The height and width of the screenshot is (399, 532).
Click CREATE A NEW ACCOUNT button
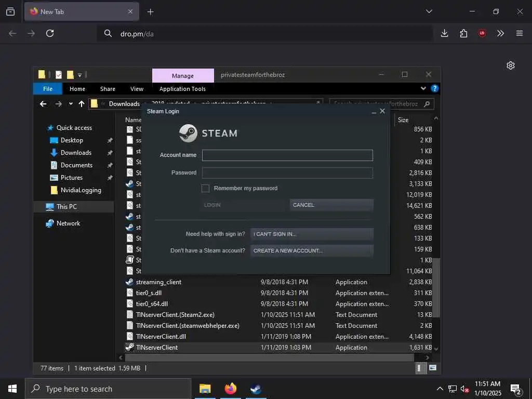312,251
